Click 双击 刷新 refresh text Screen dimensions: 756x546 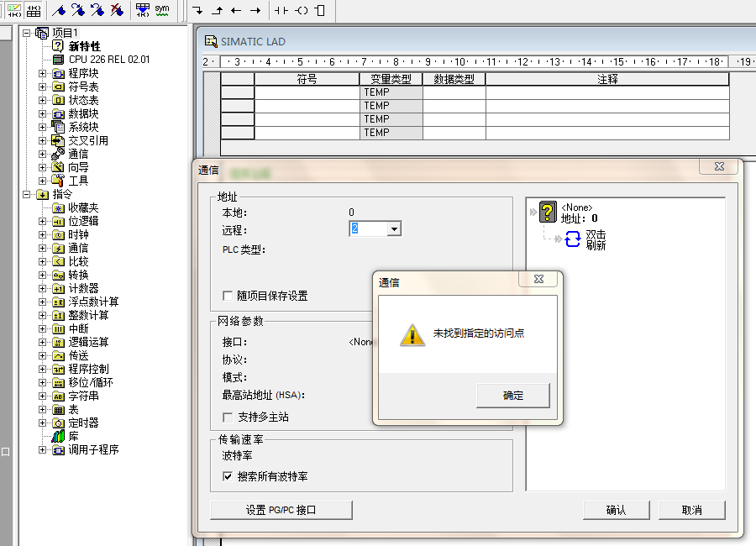pyautogui.click(x=596, y=239)
